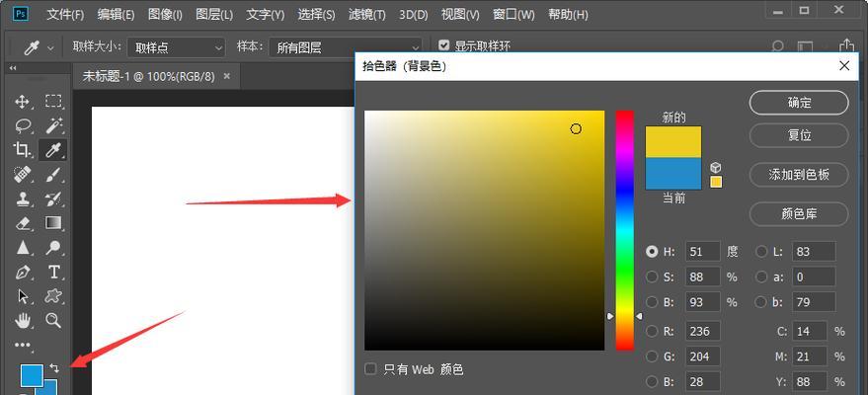Select the brightness B radio button (93%)
This screenshot has height=395, width=868.
652,302
